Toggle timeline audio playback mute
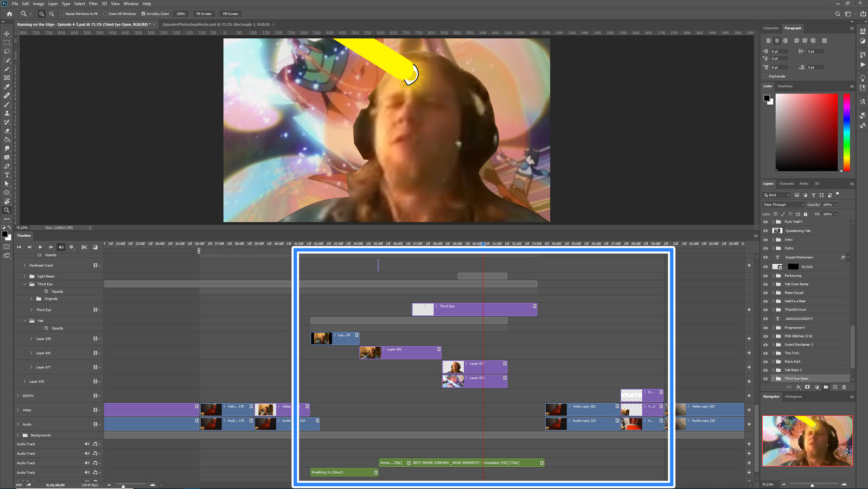Viewport: 868px width, 489px height. 61,247
